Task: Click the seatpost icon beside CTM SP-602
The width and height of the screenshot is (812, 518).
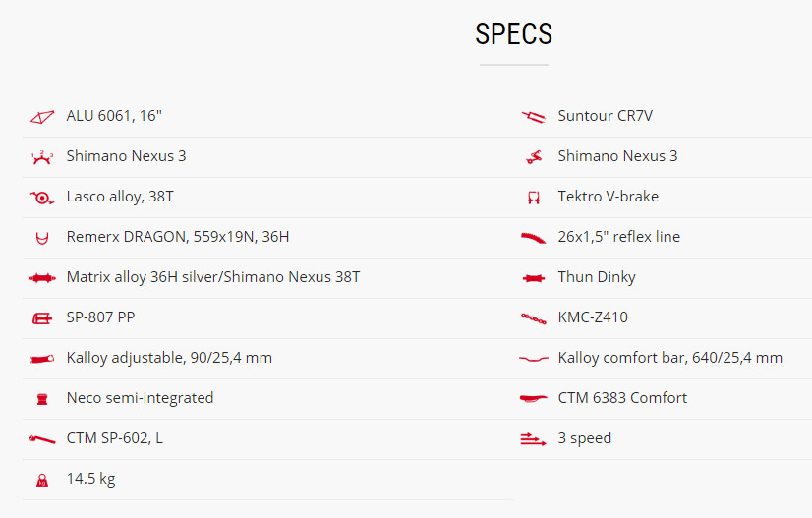Action: point(42,439)
